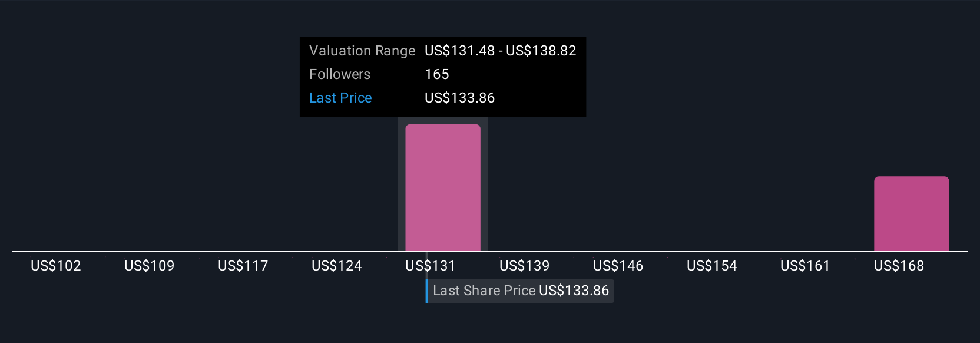
Task: Click the US$131.48 - US$138.82 range value
Action: point(501,51)
